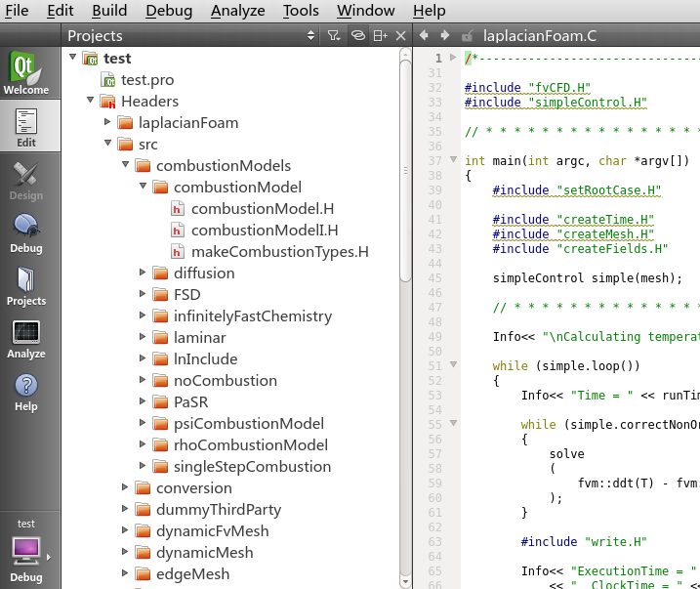Toggle synchronize with editor link icon

pyautogui.click(x=357, y=35)
